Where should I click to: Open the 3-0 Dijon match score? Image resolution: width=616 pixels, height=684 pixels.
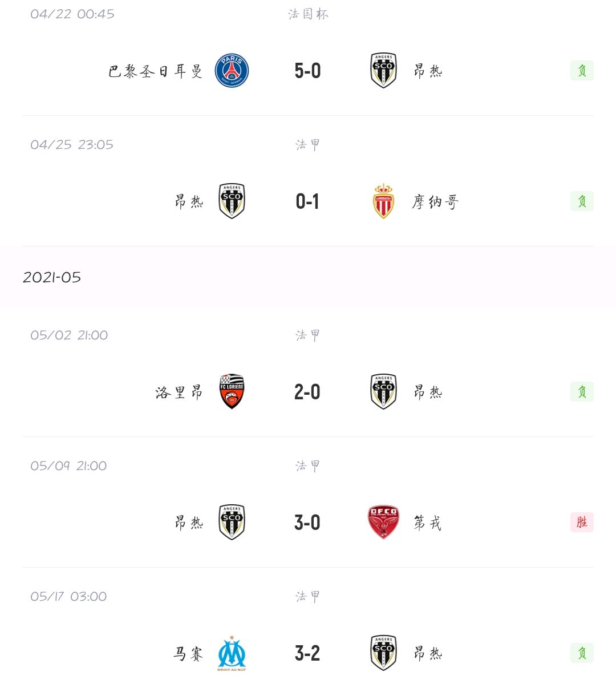pos(307,523)
